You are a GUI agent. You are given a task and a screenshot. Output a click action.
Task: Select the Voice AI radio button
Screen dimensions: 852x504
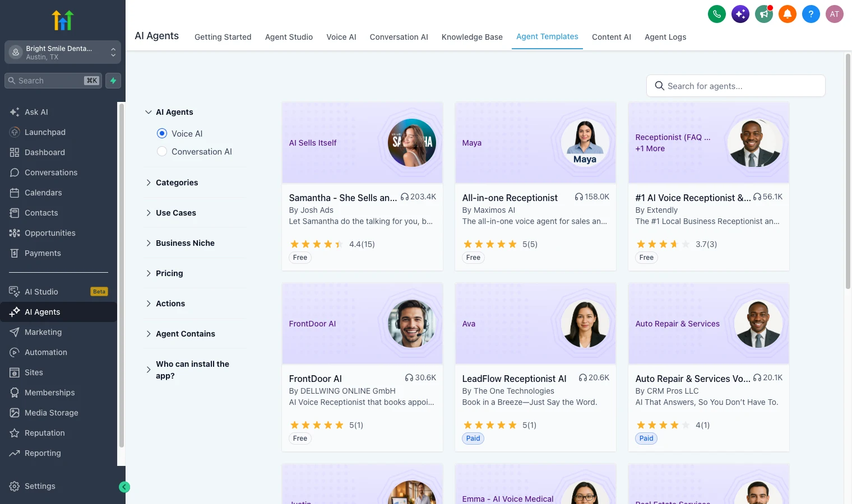[162, 133]
